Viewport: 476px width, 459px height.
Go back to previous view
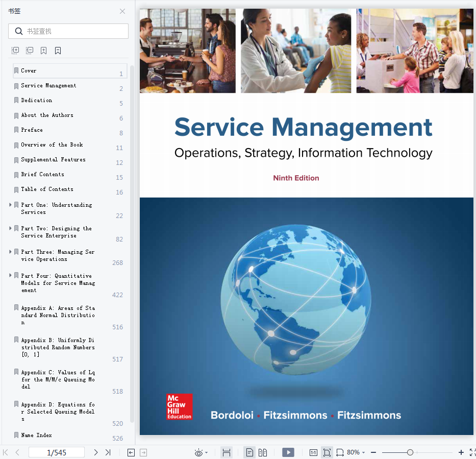[x=131, y=452]
